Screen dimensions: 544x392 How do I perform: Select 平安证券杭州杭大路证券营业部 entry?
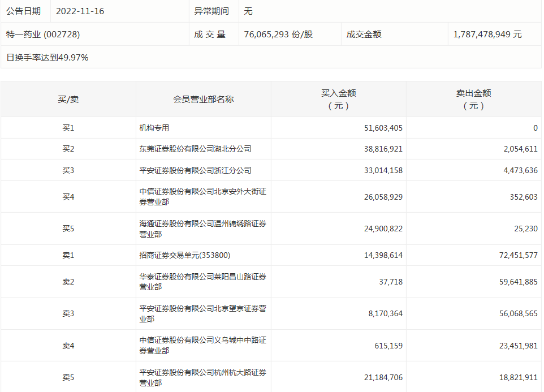(x=203, y=377)
